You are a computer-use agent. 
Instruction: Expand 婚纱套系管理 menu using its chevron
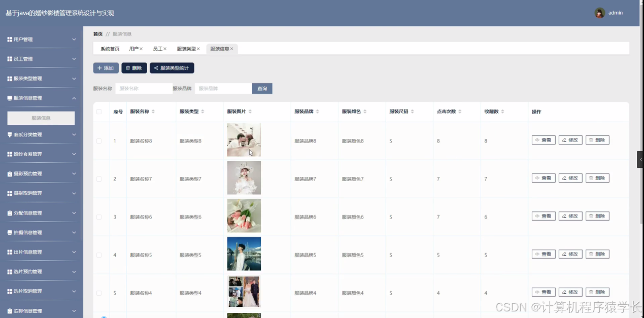click(74, 154)
